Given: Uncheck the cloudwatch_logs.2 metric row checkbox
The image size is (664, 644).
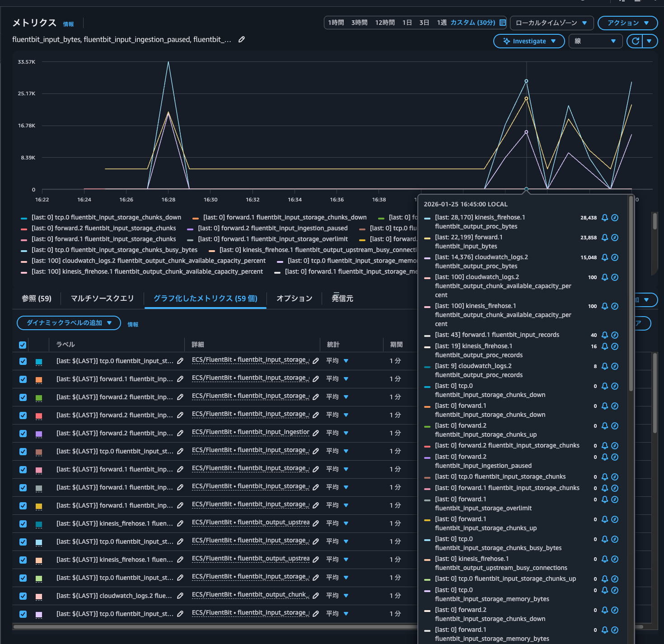Looking at the screenshot, I should point(23,596).
